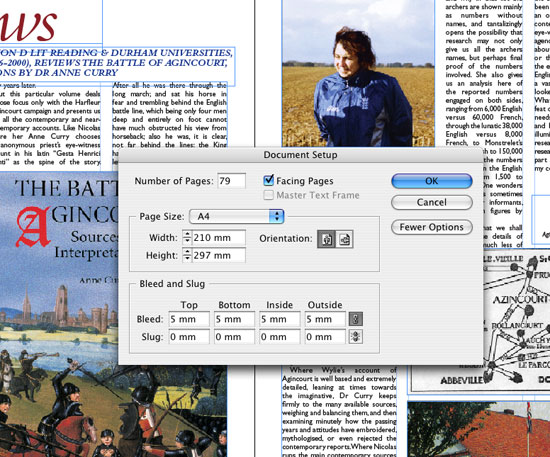The width and height of the screenshot is (550, 457).
Task: Select portrait orientation icon
Action: [327, 239]
